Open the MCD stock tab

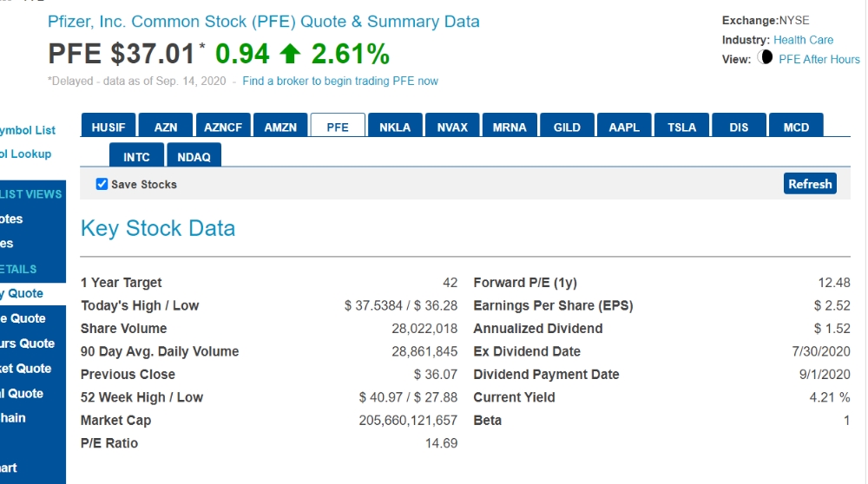point(796,125)
